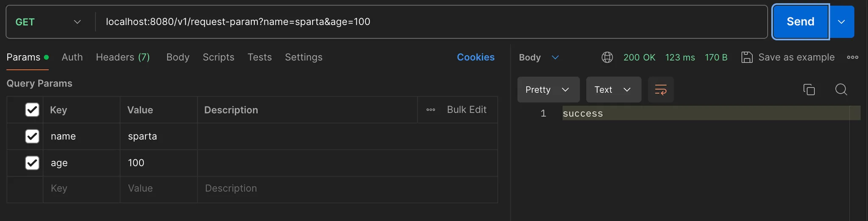Open the Text response type dropdown
868x221 pixels.
pyautogui.click(x=614, y=90)
